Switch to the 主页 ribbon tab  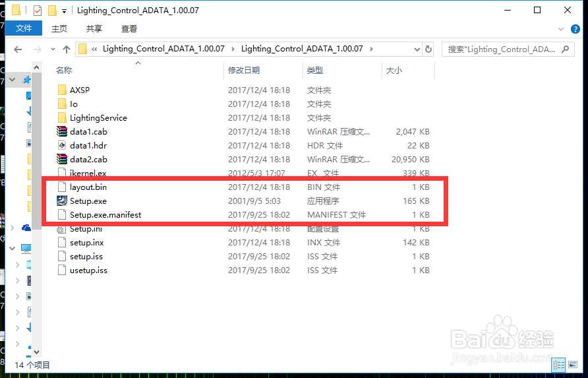(59, 28)
